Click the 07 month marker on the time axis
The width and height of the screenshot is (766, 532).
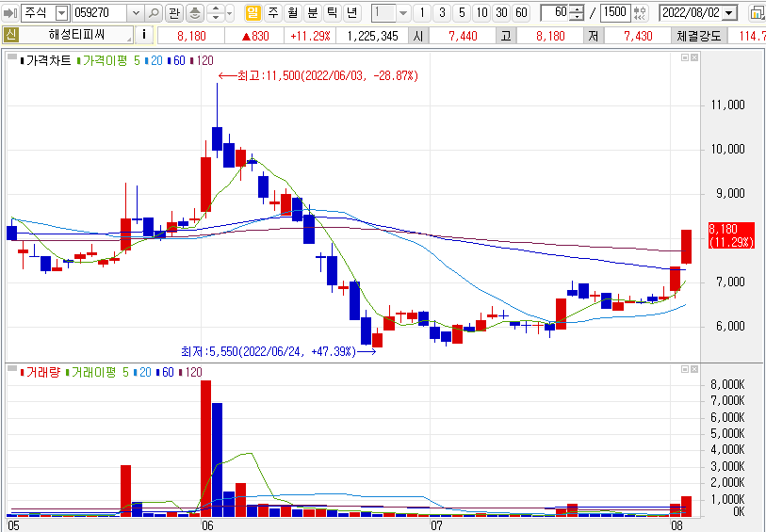435,525
